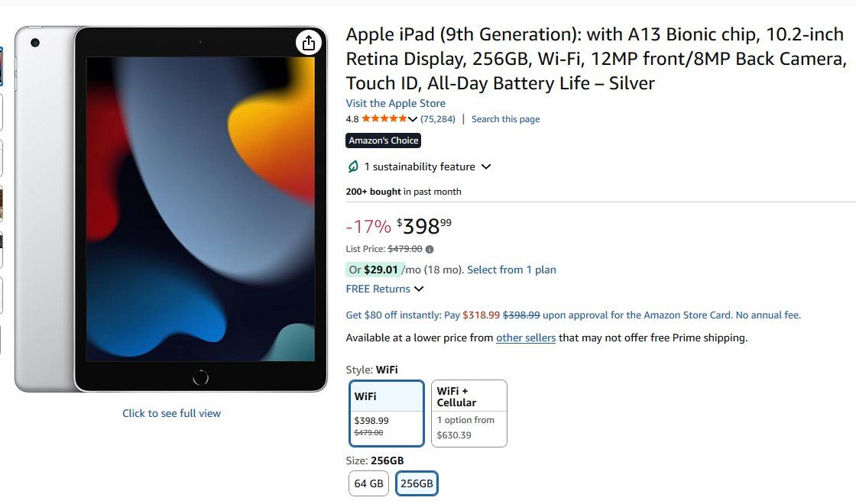Choose the 256GB size option
Screen dimensions: 856x504
click(417, 483)
